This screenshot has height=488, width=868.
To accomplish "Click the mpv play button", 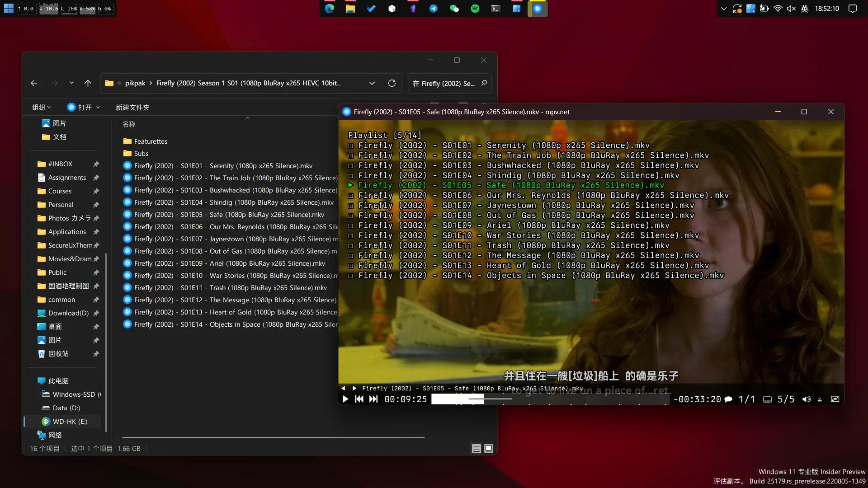I will click(345, 399).
